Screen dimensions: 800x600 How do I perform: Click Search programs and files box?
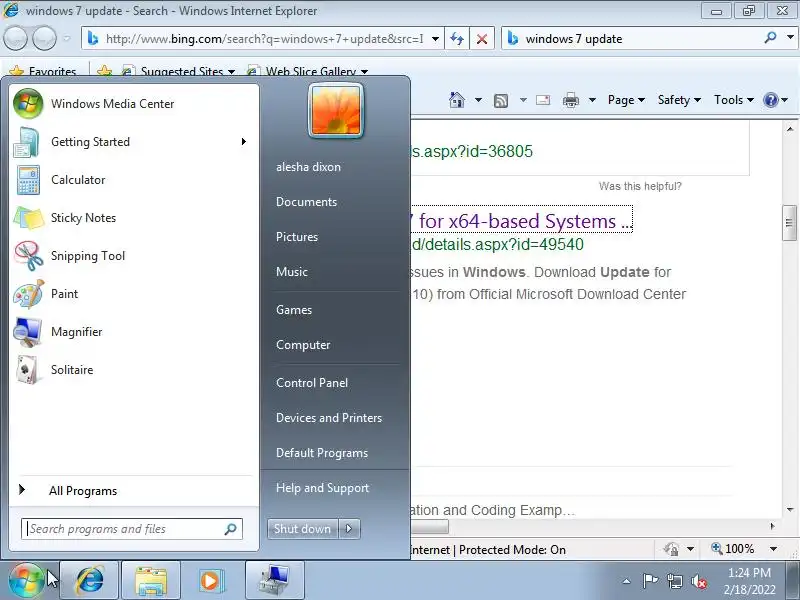[x=132, y=529]
